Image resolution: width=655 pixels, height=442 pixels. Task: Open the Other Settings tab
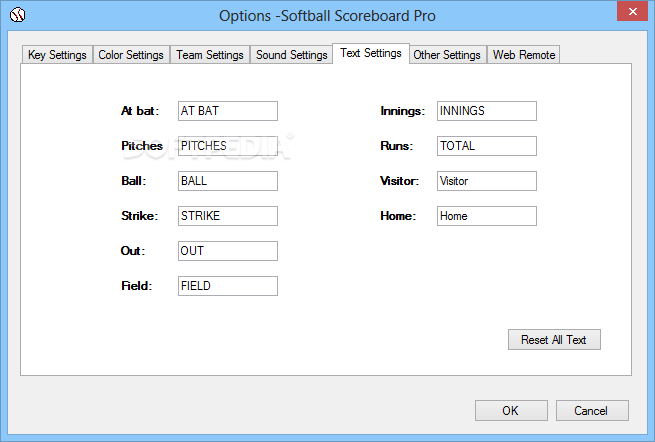[447, 55]
